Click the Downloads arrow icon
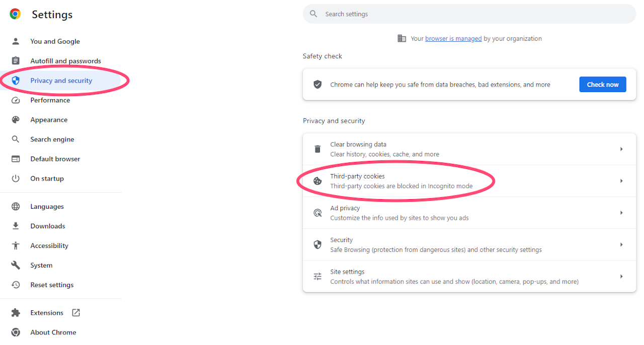 pos(16,226)
